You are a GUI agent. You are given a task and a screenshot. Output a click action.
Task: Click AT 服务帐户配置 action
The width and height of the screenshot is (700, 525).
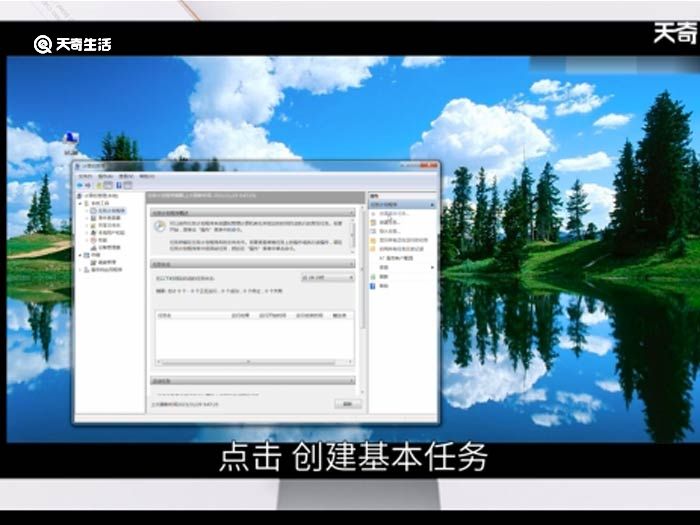click(396, 258)
